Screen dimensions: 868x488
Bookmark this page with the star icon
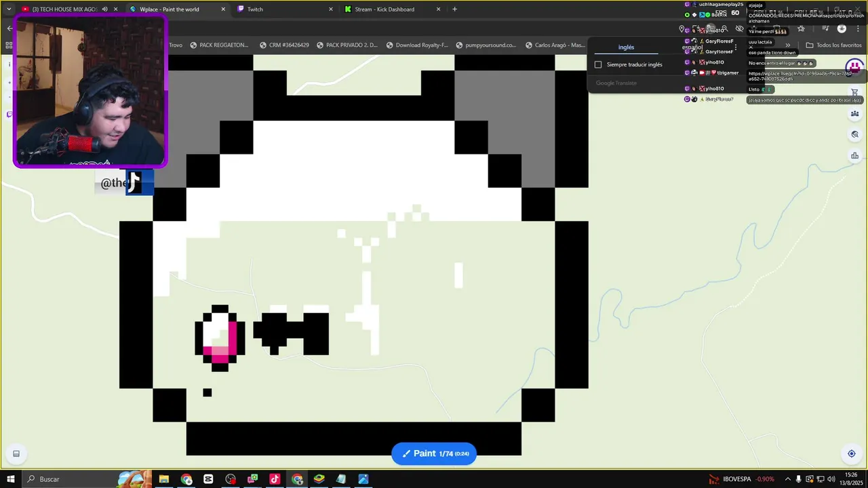click(x=801, y=28)
